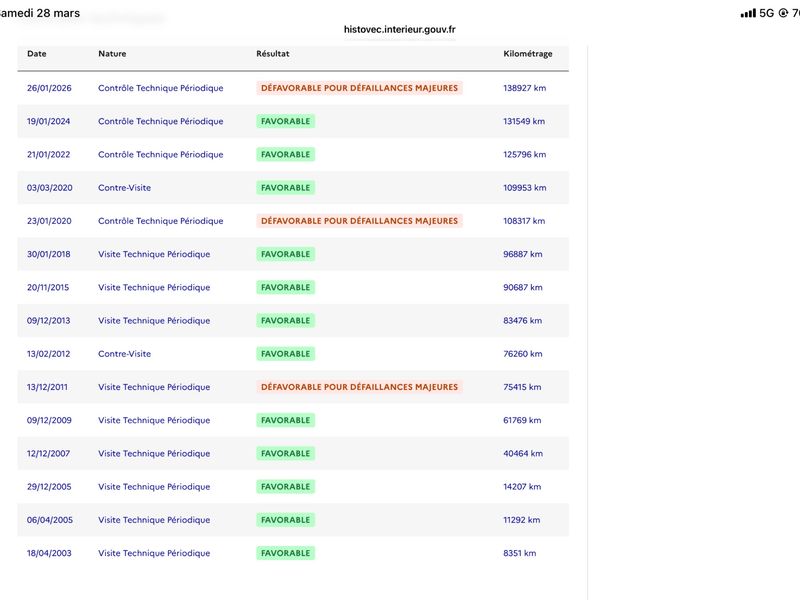Click the Résultat column header
This screenshot has width=800, height=600.
(272, 54)
